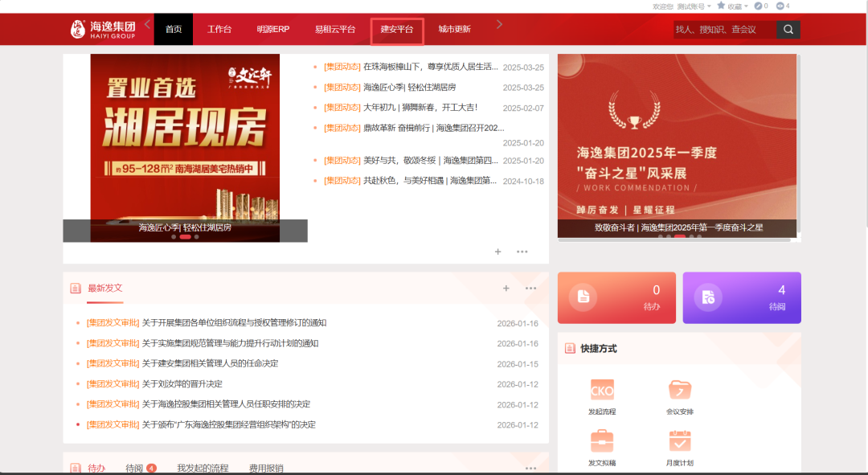The image size is (868, 475).
Task: Click the 最新发文 section list icon
Action: pyautogui.click(x=76, y=288)
